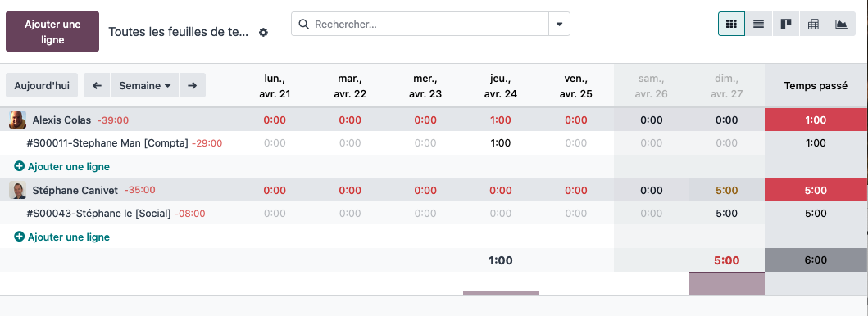This screenshot has width=868, height=316.
Task: Expand the search options dropdown arrow
Action: tap(559, 25)
